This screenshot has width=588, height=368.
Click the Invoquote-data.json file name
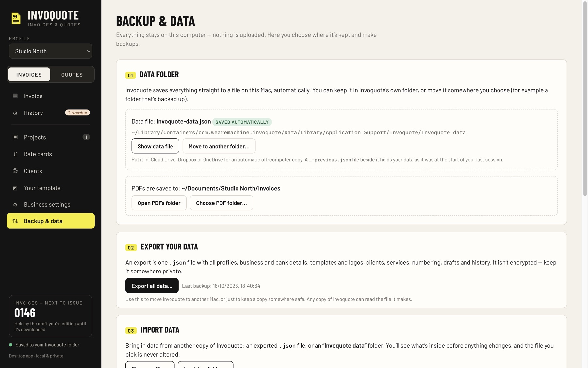coord(184,121)
